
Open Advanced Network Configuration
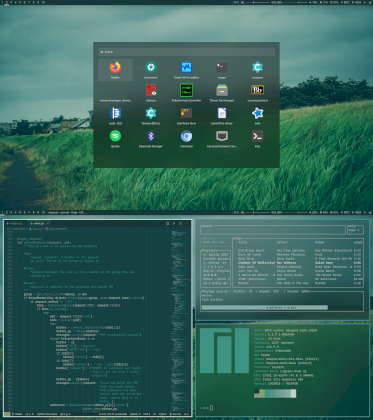click(222, 139)
